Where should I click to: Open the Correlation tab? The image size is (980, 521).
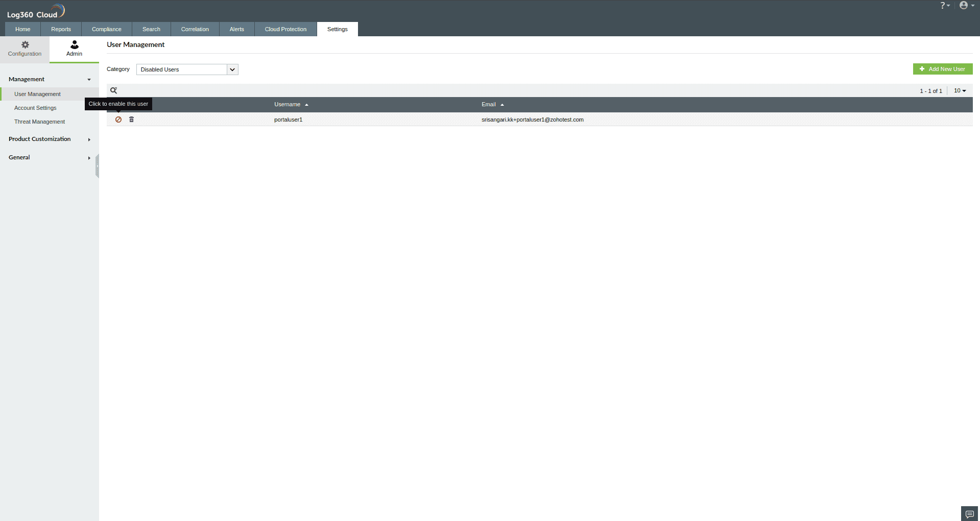tap(194, 29)
